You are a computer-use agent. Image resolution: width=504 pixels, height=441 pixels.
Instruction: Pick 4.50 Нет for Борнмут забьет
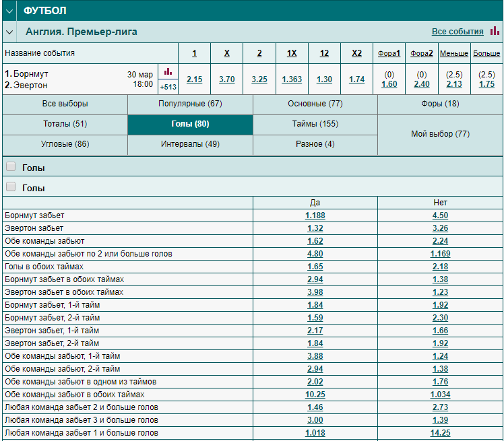[x=440, y=215]
